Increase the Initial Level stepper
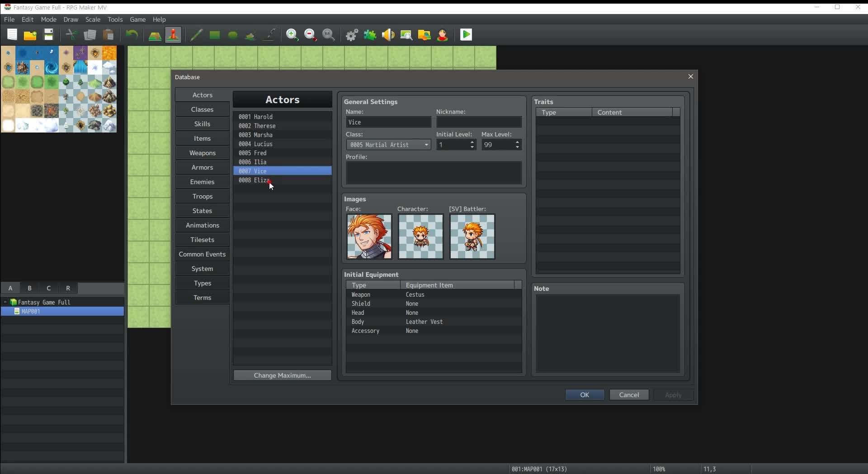Screen dimensions: 868x474 tap(472, 142)
